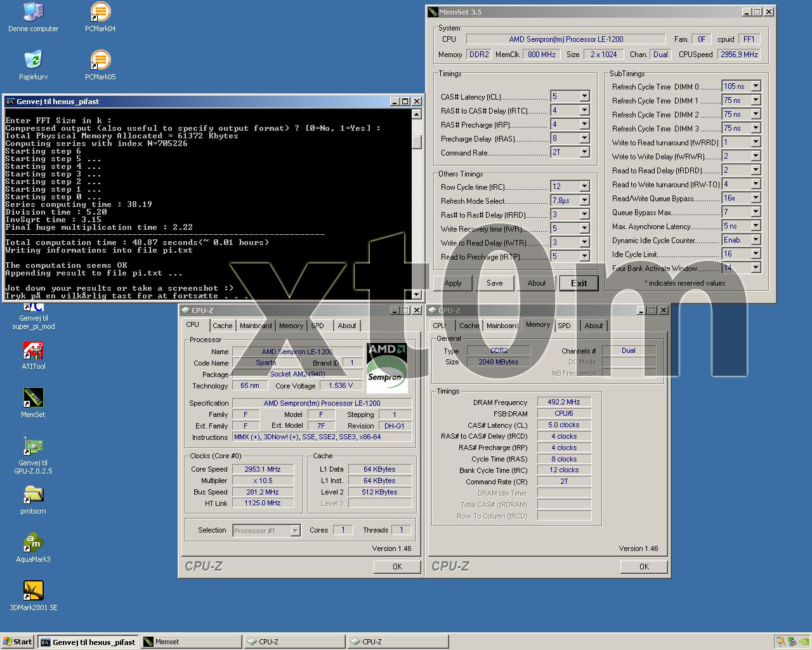Switch to About tab in left CPU-Z
This screenshot has width=812, height=650.
(x=347, y=326)
